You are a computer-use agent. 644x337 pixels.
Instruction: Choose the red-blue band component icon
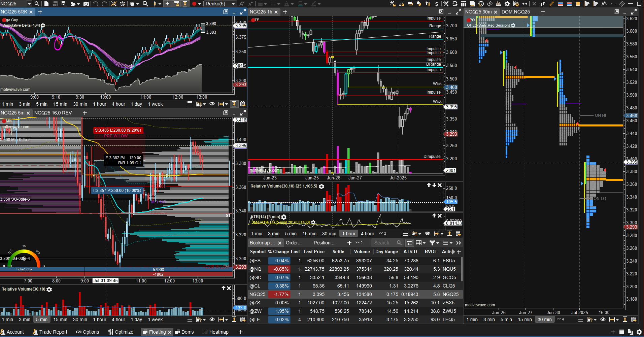click(x=569, y=4)
